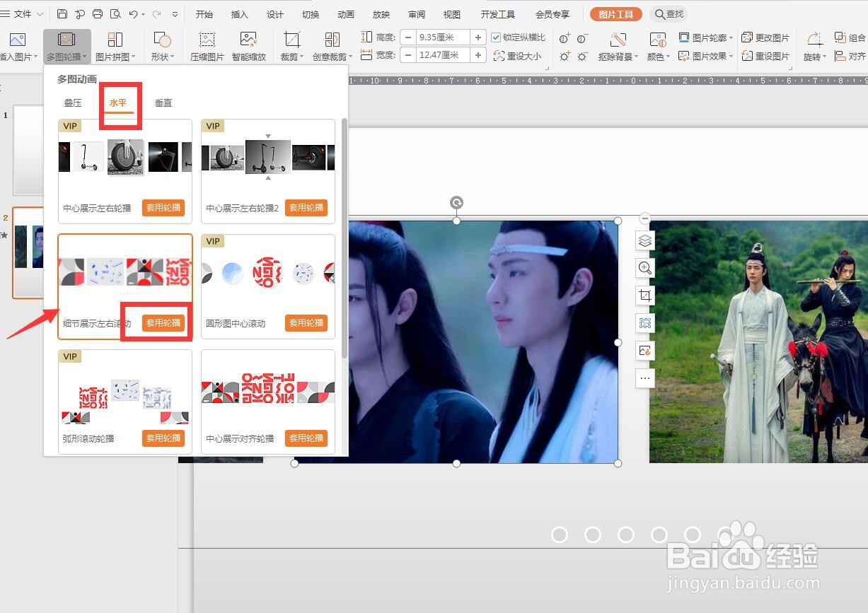Open the 文件 menu

23,14
